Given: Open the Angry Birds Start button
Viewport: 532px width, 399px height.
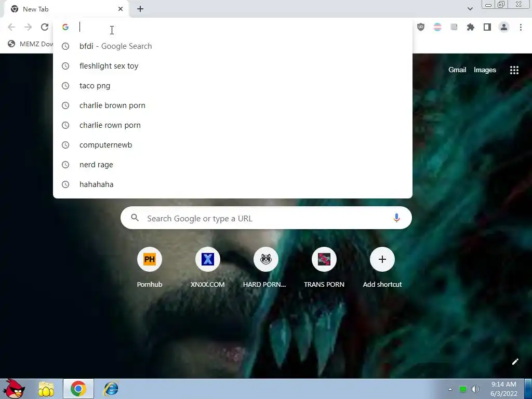Looking at the screenshot, I should click(x=14, y=389).
